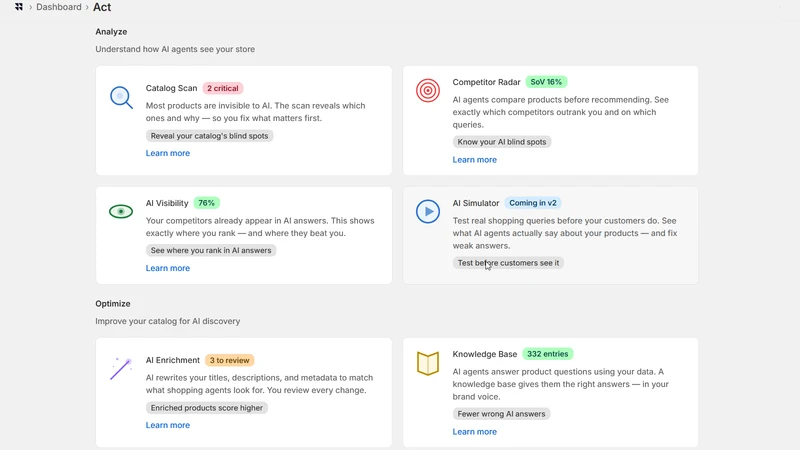Click the AI Enrichment magic wand icon
Screen dimensions: 800x450
(121, 368)
